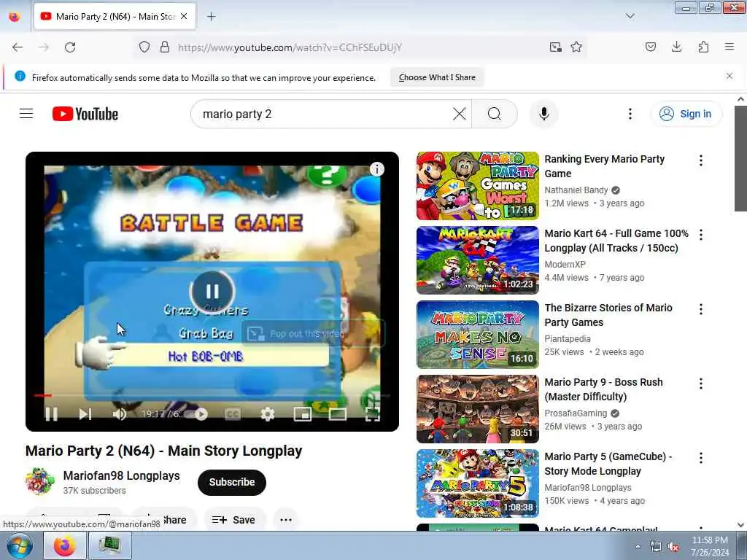747x560 pixels.
Task: Close the Mario Party 2 tab
Action: (184, 17)
